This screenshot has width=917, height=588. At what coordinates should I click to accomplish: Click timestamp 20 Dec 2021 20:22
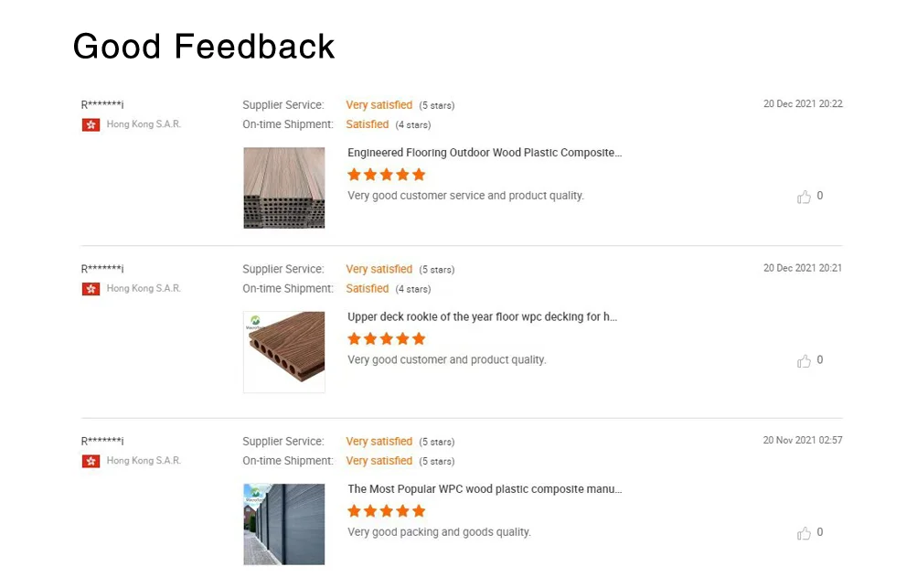coord(803,104)
